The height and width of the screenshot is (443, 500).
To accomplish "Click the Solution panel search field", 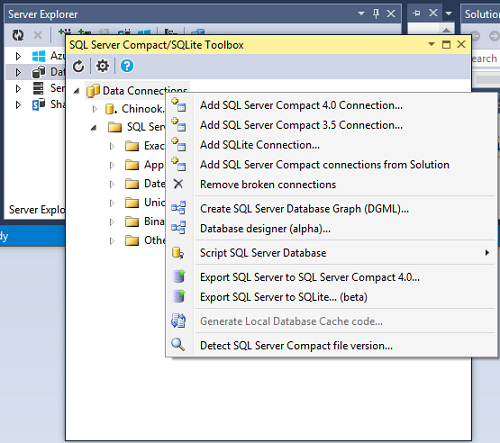I will click(485, 59).
